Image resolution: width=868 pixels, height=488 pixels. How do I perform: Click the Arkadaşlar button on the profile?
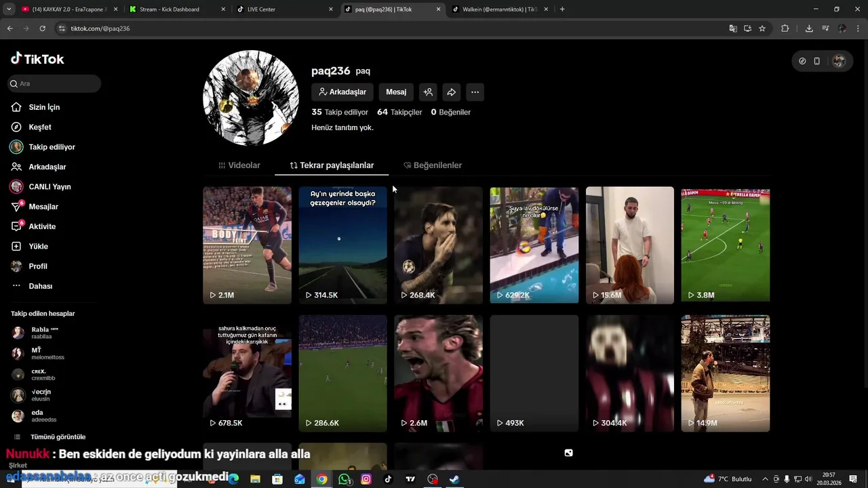tap(342, 92)
